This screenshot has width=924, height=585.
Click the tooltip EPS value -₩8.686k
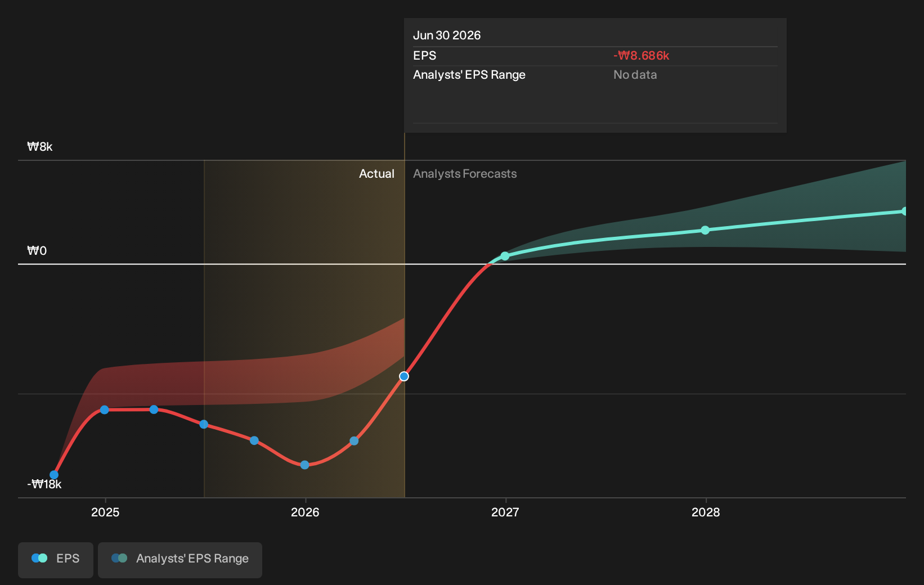642,56
